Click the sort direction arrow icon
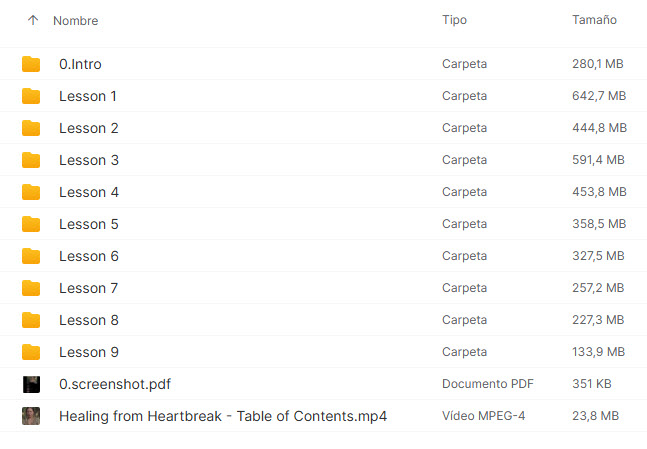The image size is (647, 449). click(33, 20)
